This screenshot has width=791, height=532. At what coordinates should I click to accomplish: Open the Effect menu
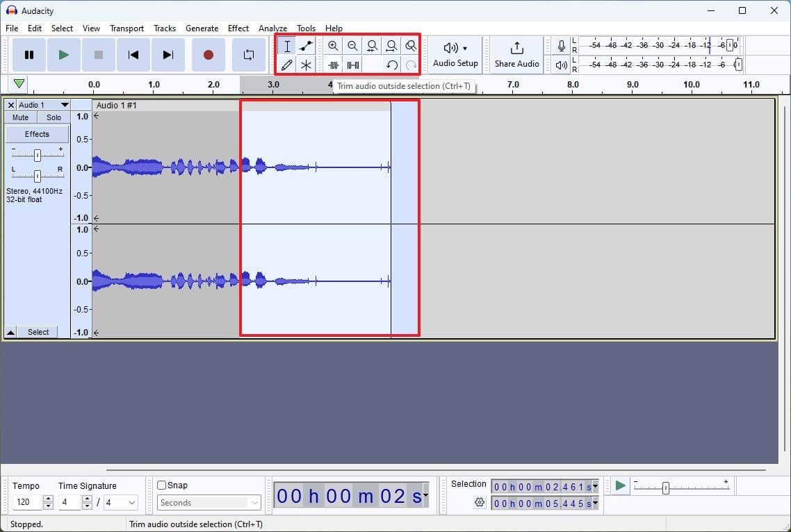click(238, 28)
